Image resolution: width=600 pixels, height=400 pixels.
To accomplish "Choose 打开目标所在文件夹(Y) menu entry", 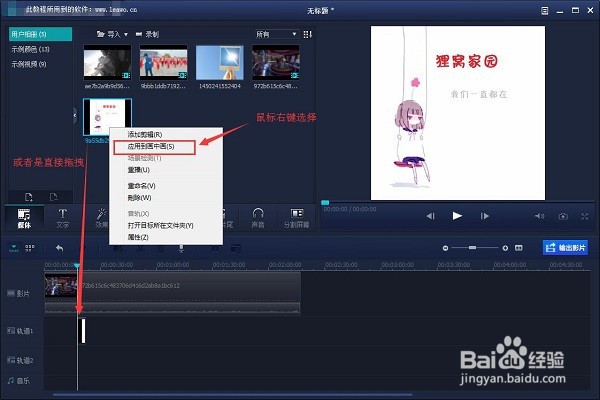I will click(160, 225).
